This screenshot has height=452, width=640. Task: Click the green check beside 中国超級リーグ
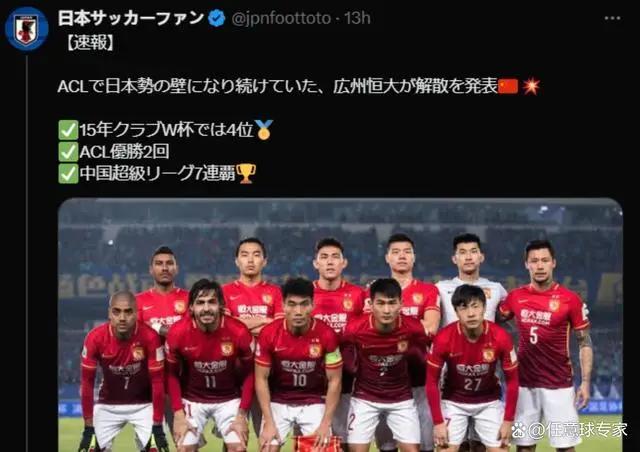tap(68, 174)
